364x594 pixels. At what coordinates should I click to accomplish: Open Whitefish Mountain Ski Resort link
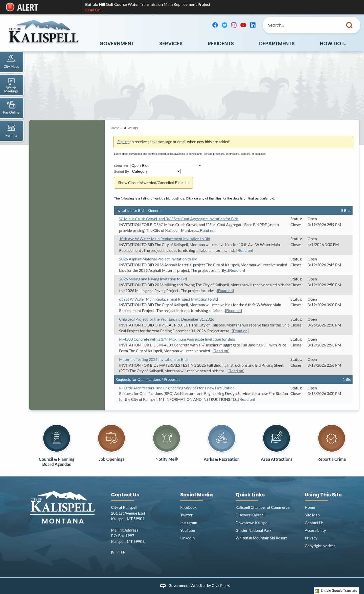coord(261,538)
